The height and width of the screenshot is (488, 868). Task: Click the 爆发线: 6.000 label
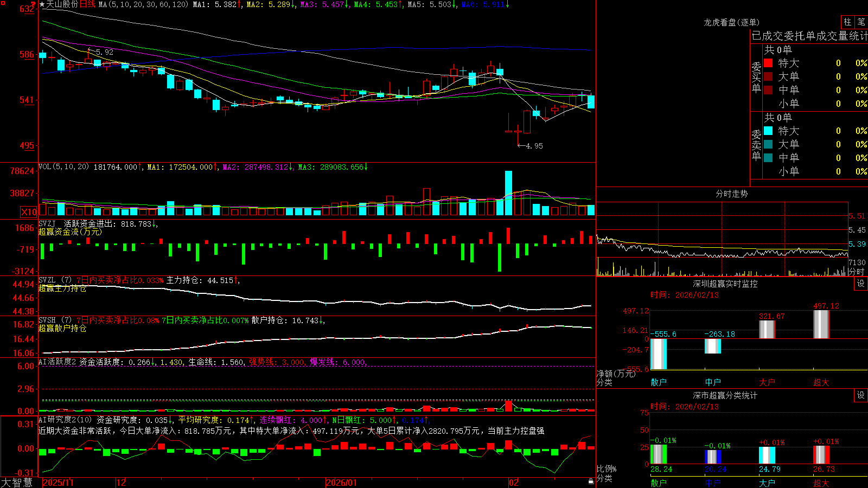[337, 362]
